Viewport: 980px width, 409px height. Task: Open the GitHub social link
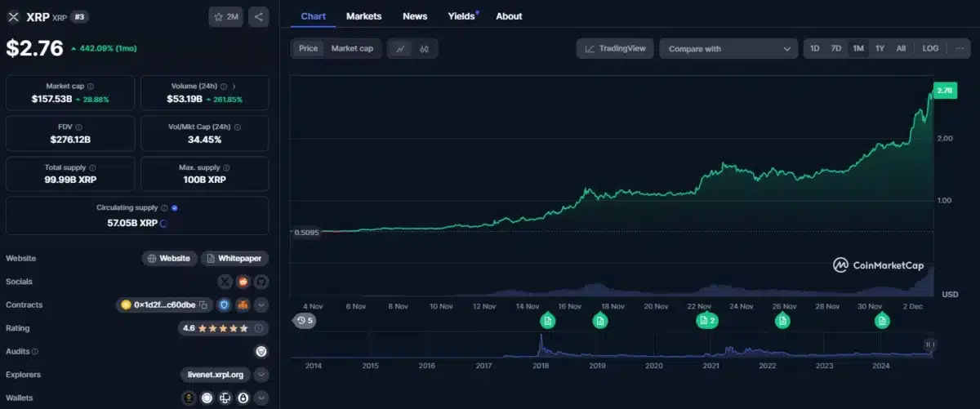coord(261,282)
